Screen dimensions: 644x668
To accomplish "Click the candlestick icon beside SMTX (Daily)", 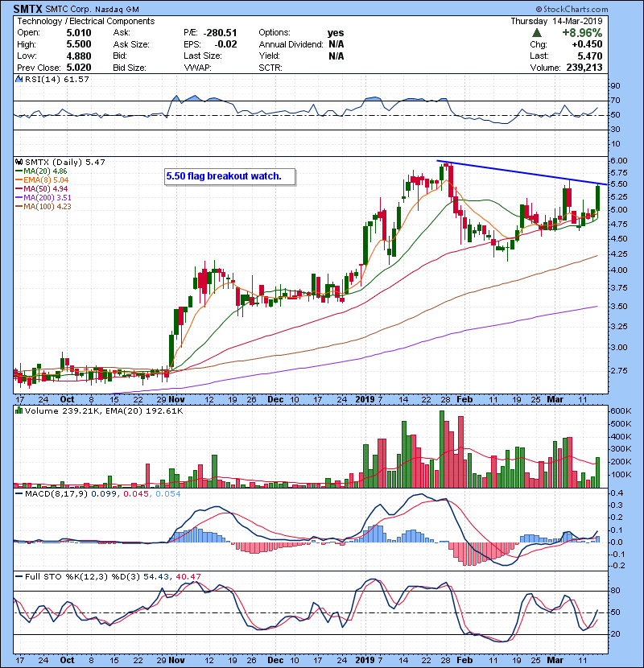I will coord(19,162).
